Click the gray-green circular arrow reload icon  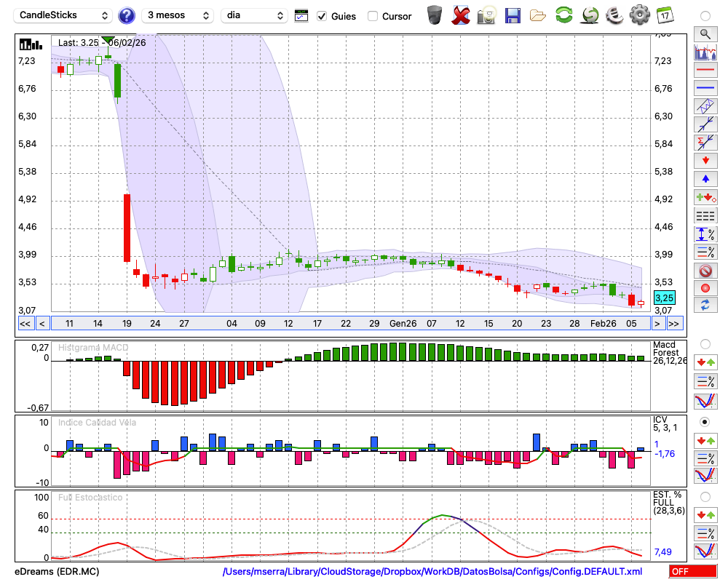pyautogui.click(x=590, y=15)
